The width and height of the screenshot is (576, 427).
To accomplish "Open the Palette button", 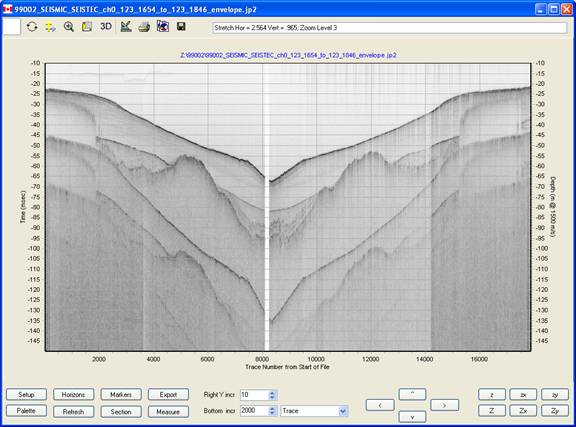I will pos(26,411).
